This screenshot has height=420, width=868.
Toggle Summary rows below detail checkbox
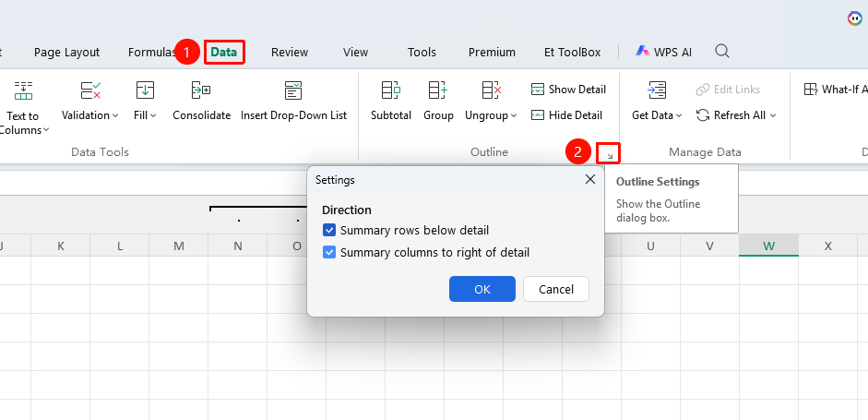pyautogui.click(x=329, y=230)
